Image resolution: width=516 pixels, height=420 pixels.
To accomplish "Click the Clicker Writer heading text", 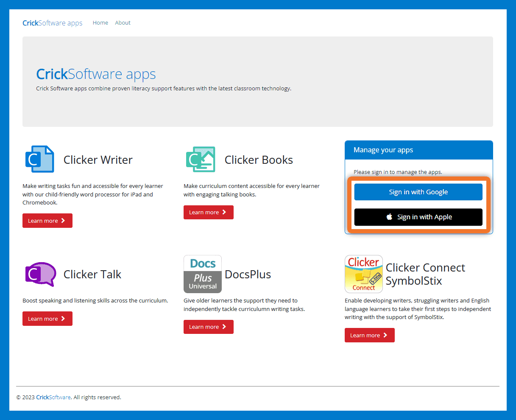I will pos(98,160).
